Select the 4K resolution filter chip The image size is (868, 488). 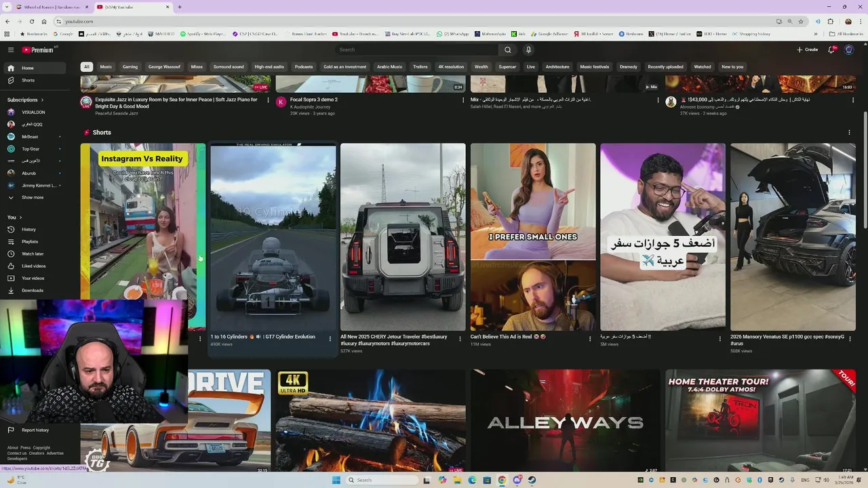[x=451, y=66]
